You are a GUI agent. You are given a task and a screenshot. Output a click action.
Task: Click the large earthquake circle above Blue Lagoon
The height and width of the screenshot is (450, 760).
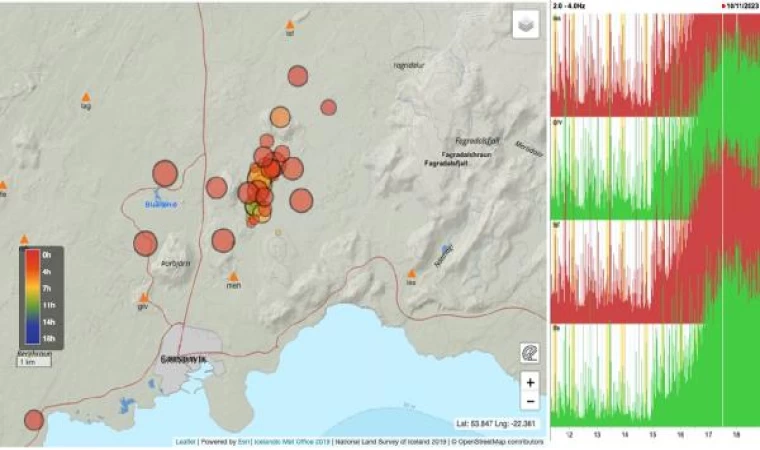(x=164, y=173)
